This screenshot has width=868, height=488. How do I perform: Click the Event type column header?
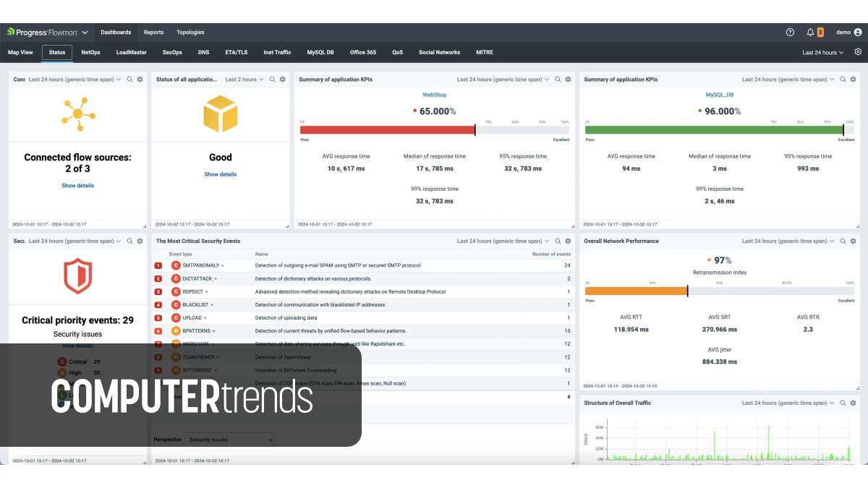(x=181, y=254)
